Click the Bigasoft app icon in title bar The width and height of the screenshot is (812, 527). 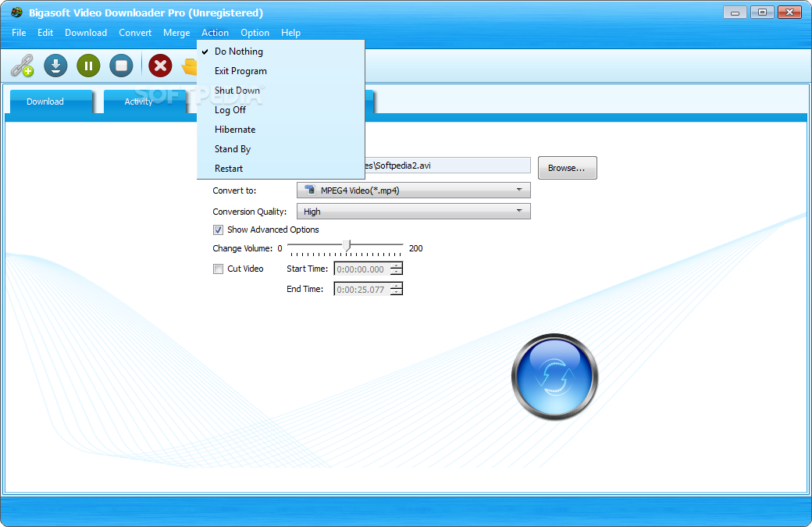16,12
